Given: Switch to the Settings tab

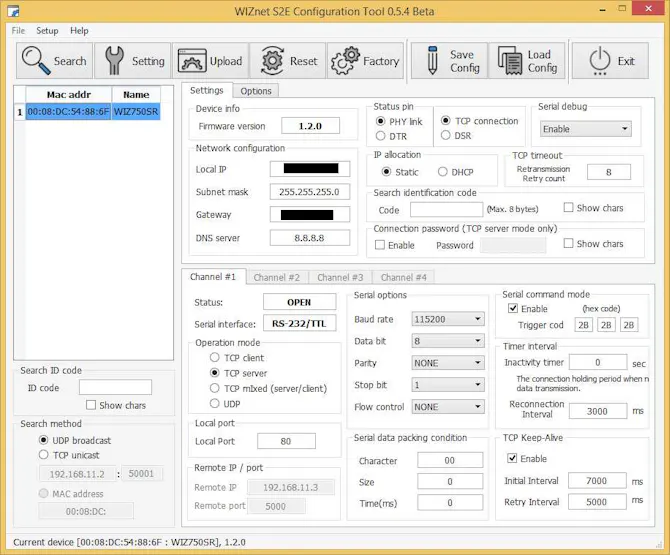Looking at the screenshot, I should pos(207,91).
